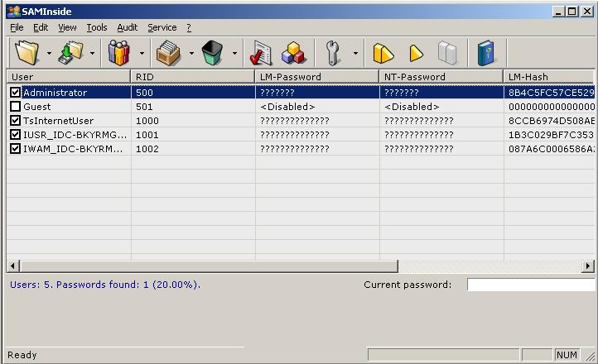Click the horizontal scrollbar thumb
This screenshot has width=598, height=364.
(209, 266)
